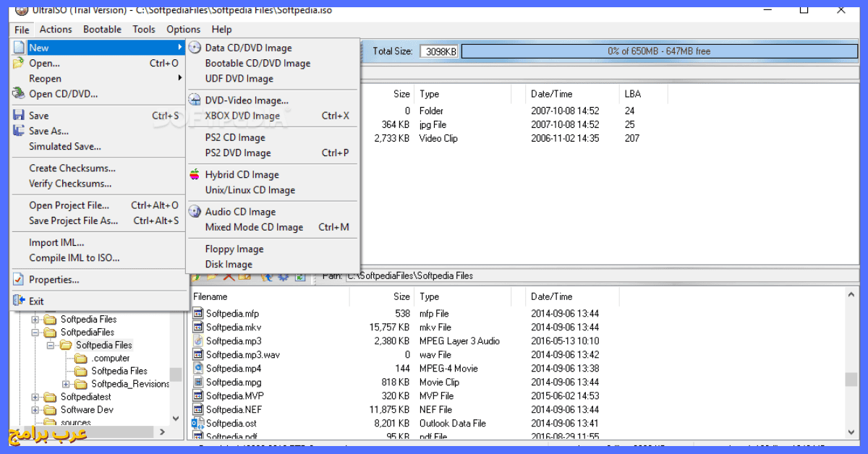The image size is (868, 454).
Task: Select the Softpedia.NEF file icon
Action: (198, 409)
